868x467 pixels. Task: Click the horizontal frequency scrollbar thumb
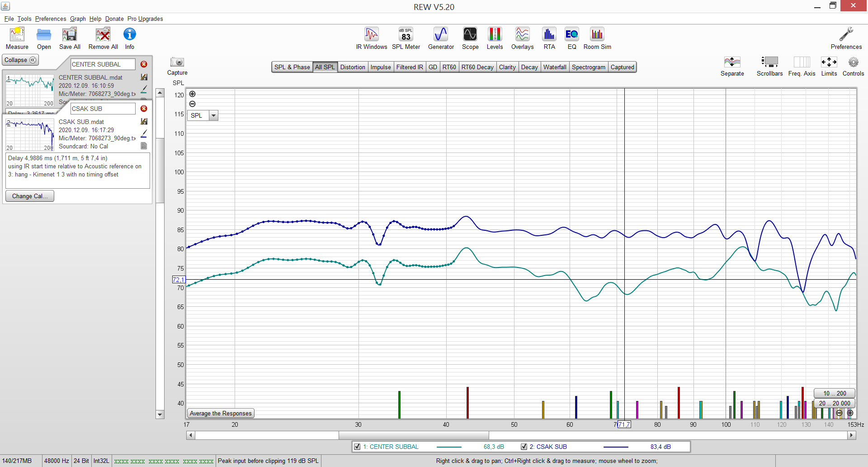coord(414,435)
